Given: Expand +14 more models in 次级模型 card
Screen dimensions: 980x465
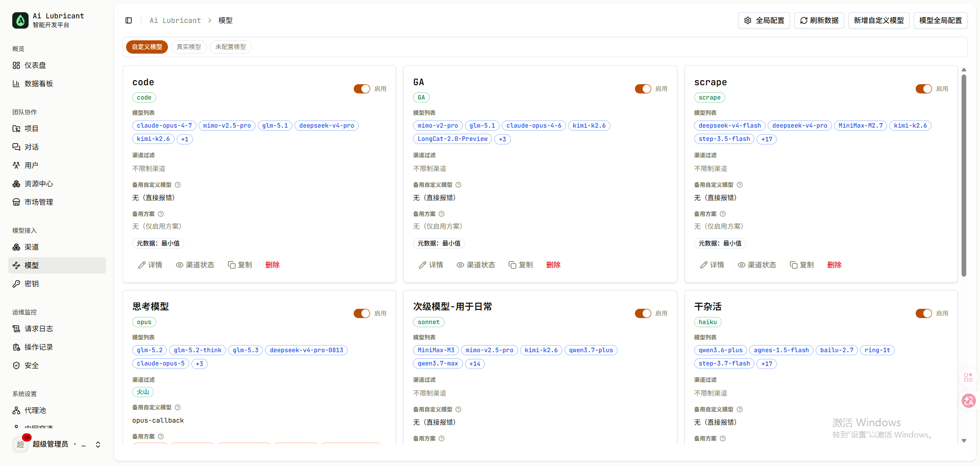Looking at the screenshot, I should pos(475,363).
